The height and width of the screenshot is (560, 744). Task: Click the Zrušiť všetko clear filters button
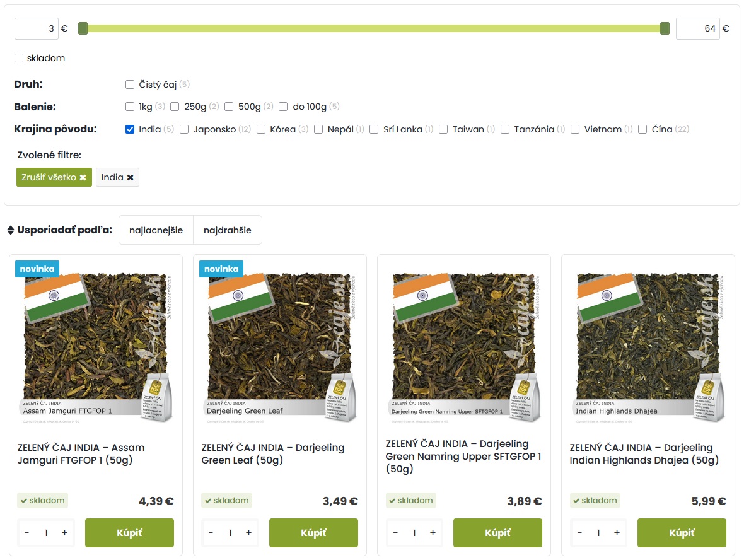click(54, 177)
